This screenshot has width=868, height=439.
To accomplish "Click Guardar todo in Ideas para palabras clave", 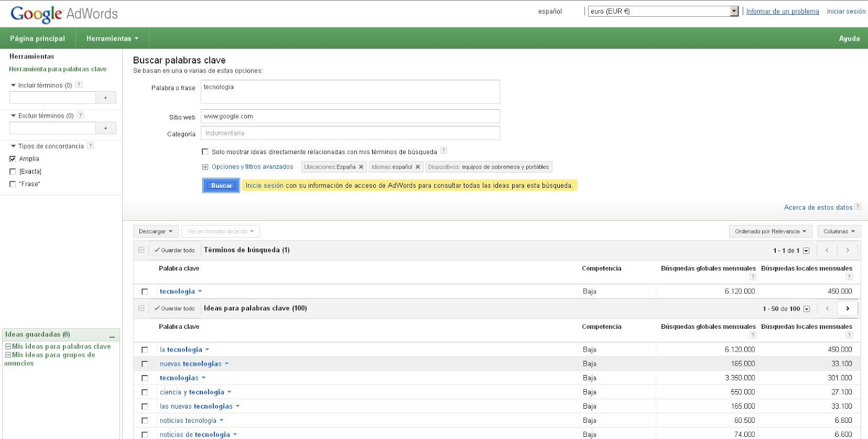I will (x=174, y=308).
